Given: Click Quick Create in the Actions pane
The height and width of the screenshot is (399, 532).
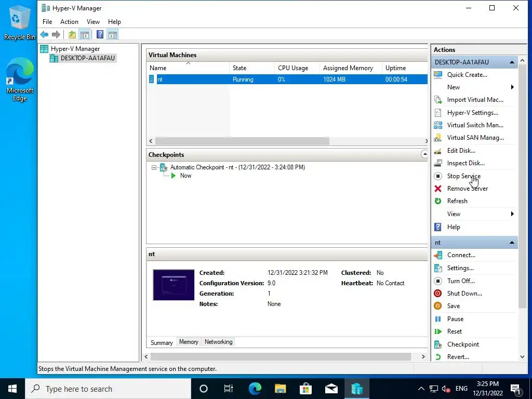Looking at the screenshot, I should point(467,75).
